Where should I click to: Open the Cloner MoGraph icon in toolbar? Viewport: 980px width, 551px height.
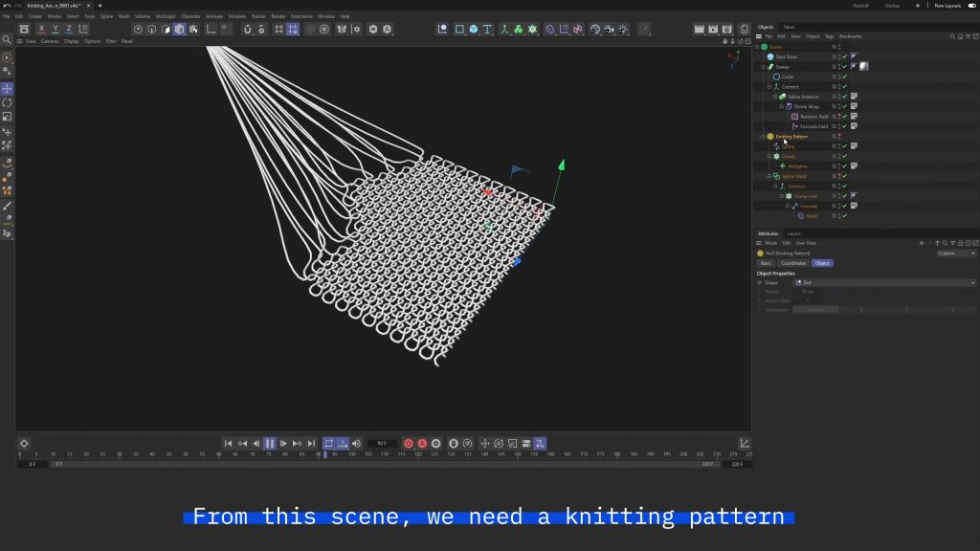tap(532, 29)
